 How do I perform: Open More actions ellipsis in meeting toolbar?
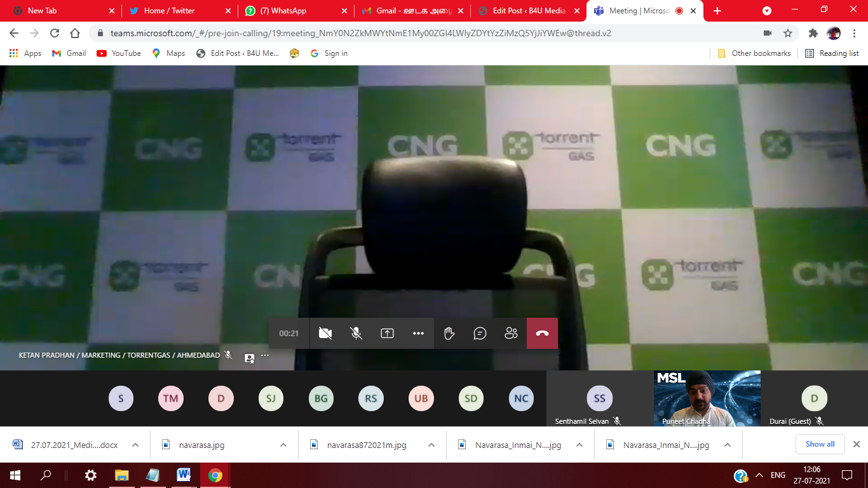(x=418, y=334)
